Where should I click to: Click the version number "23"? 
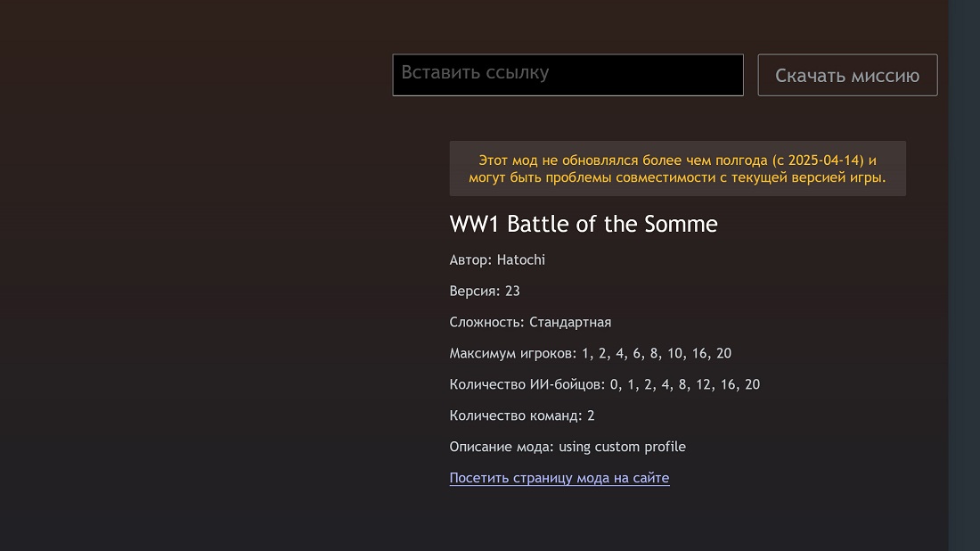tap(512, 292)
